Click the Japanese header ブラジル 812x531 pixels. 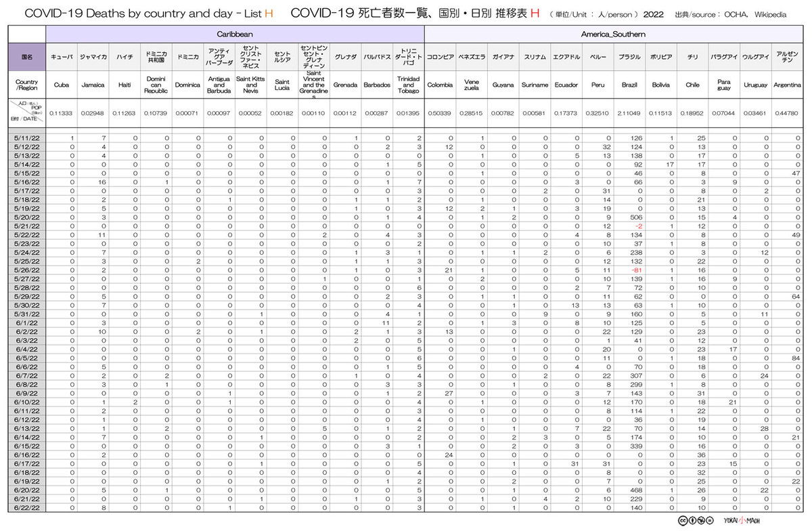pos(629,57)
